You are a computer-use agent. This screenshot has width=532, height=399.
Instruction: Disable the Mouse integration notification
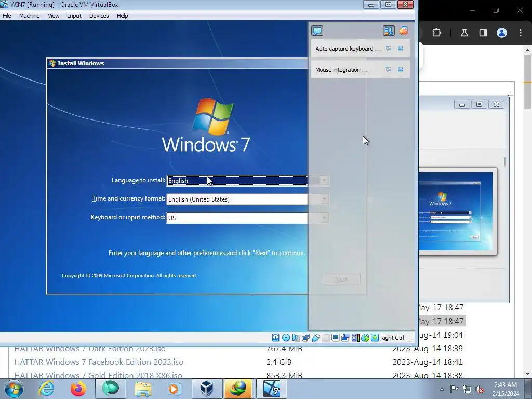click(389, 69)
